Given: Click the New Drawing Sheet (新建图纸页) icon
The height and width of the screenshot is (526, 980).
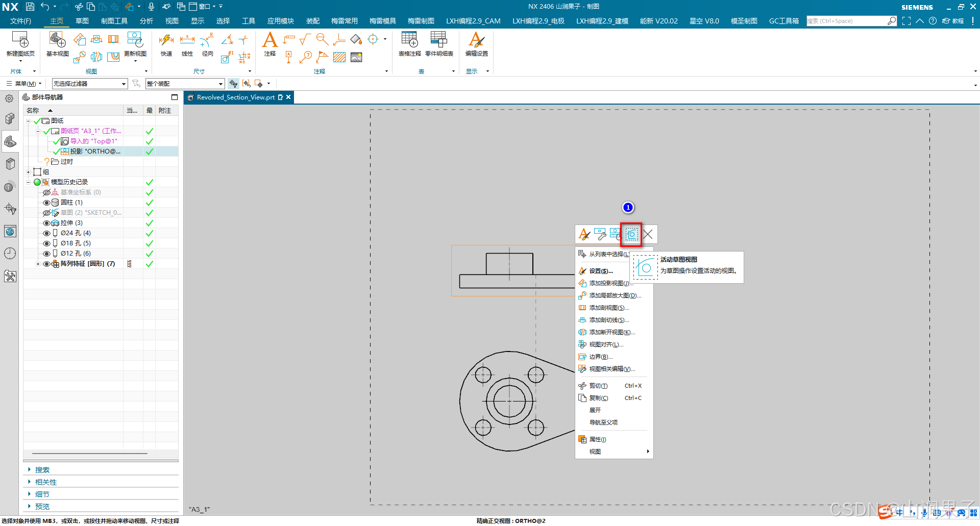Looking at the screenshot, I should pos(20,40).
